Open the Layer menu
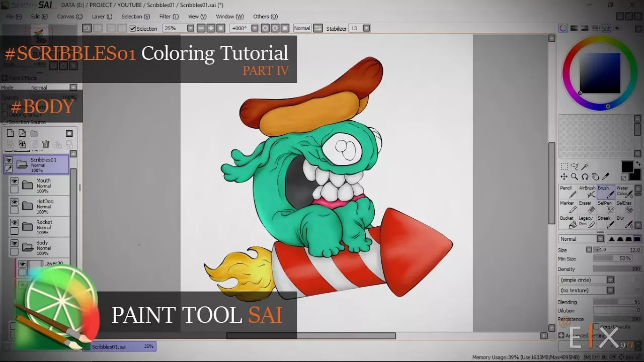 [x=102, y=17]
